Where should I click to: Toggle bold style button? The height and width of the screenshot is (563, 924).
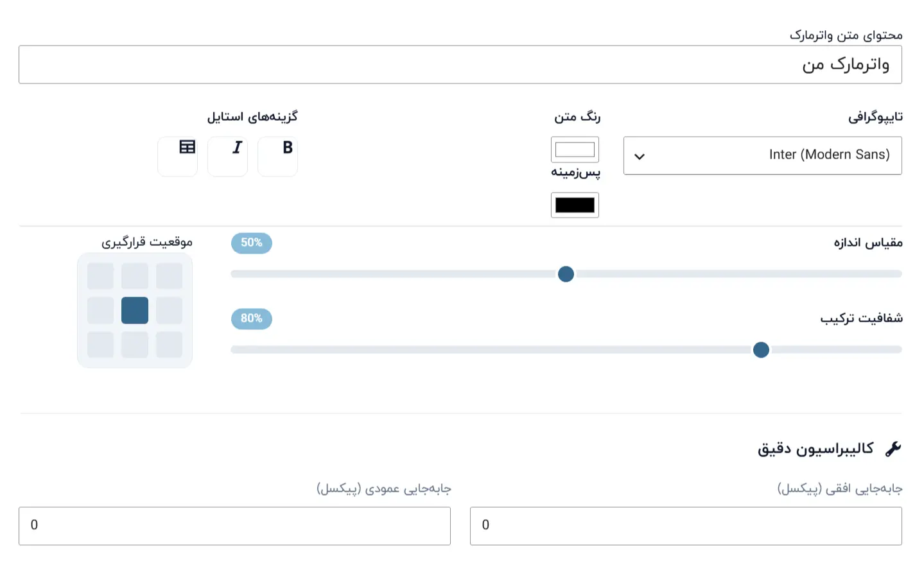pos(277,156)
